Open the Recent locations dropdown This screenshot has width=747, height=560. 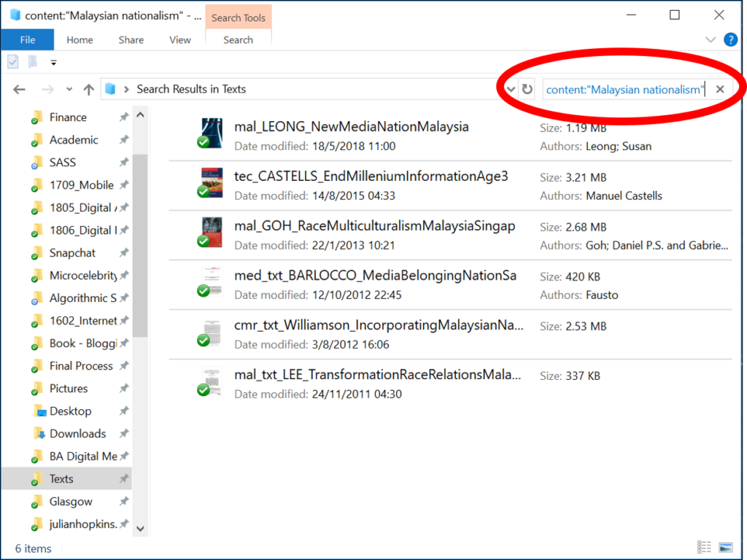(x=69, y=89)
